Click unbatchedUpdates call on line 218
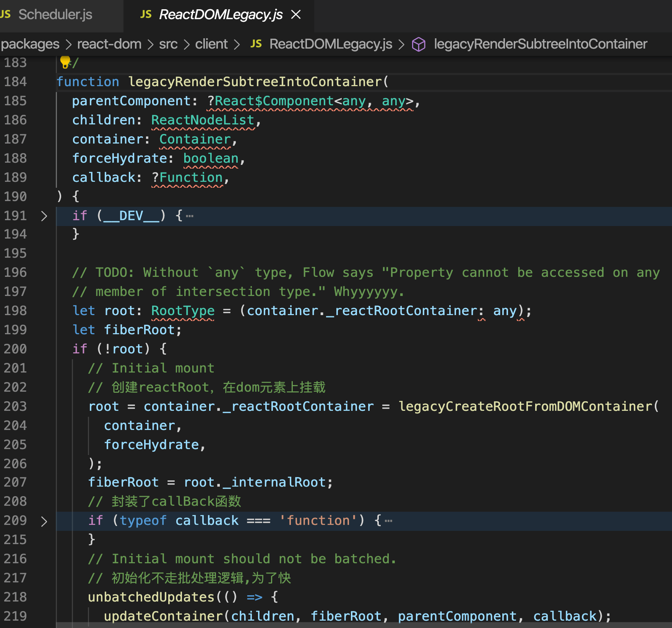 click(x=151, y=597)
